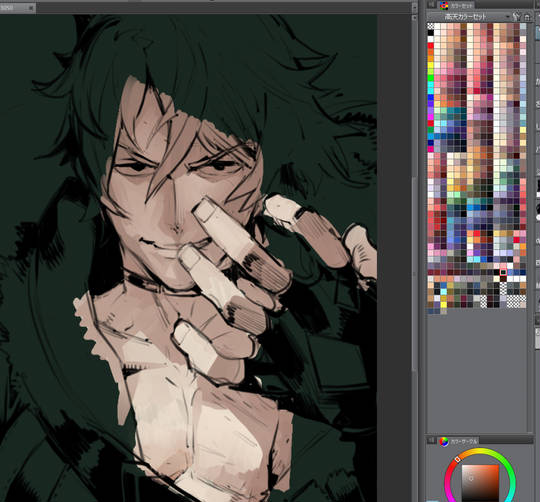
Task: Collapse the Color Set panel using its handle
Action: click(431, 5)
